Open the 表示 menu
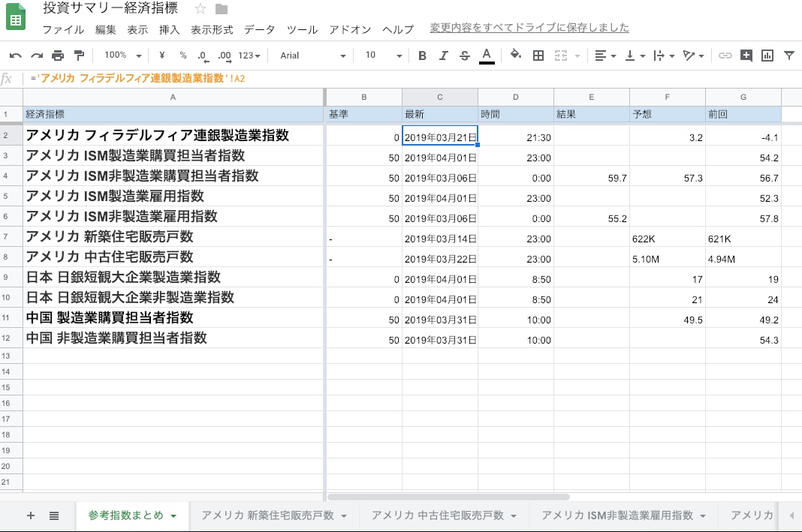Image resolution: width=802 pixels, height=532 pixels. tap(137, 30)
